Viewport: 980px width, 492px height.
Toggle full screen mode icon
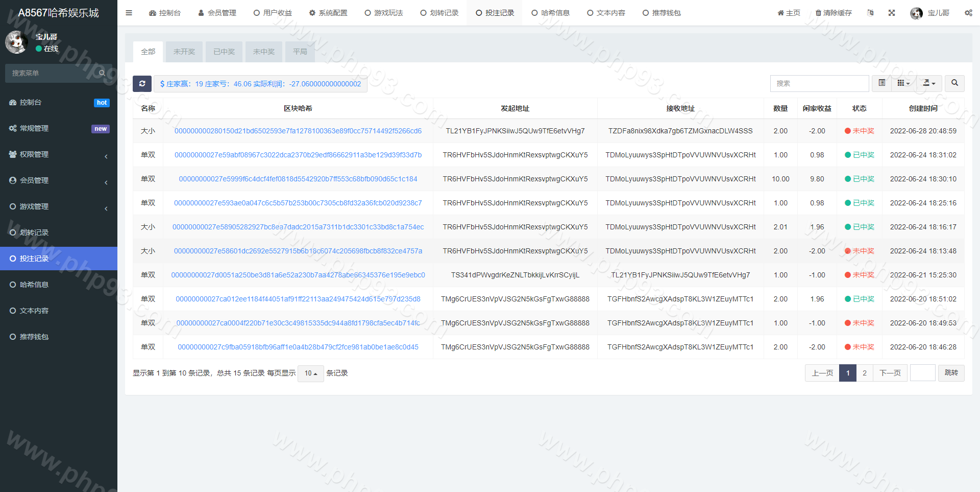pyautogui.click(x=891, y=13)
